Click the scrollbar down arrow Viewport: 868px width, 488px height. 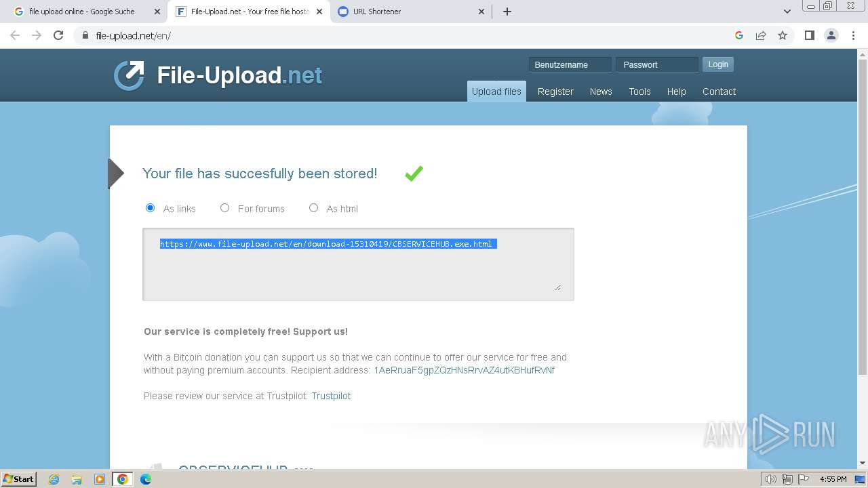[x=863, y=464]
